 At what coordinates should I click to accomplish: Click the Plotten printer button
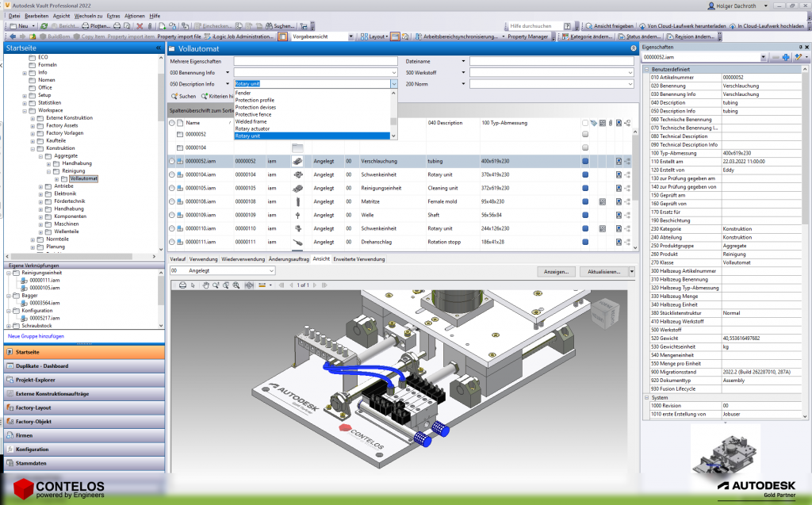coord(96,26)
